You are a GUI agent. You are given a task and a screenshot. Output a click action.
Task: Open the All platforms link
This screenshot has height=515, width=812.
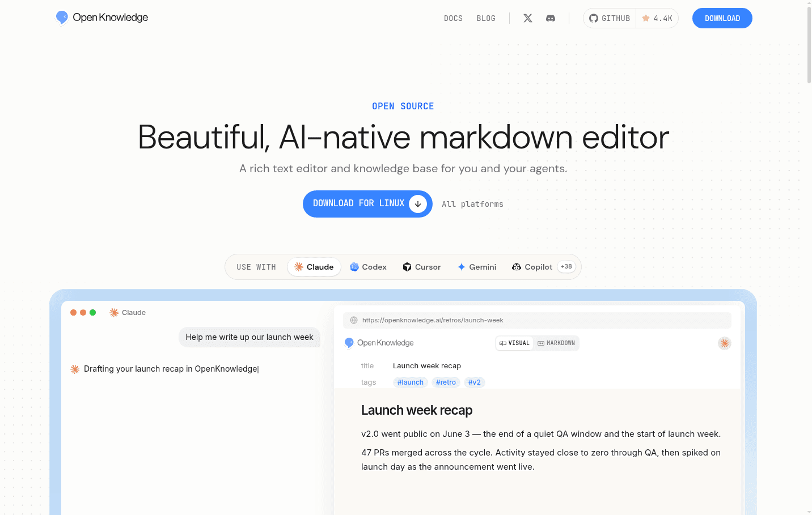pos(472,204)
